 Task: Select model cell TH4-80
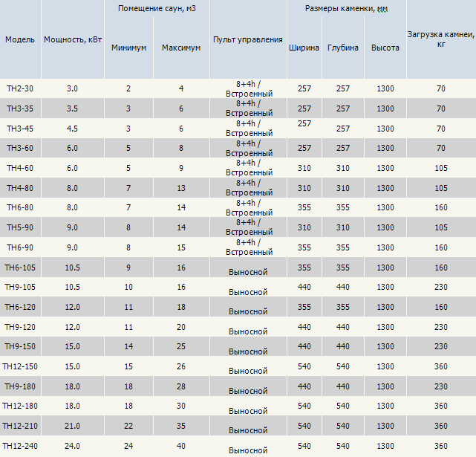(20, 188)
